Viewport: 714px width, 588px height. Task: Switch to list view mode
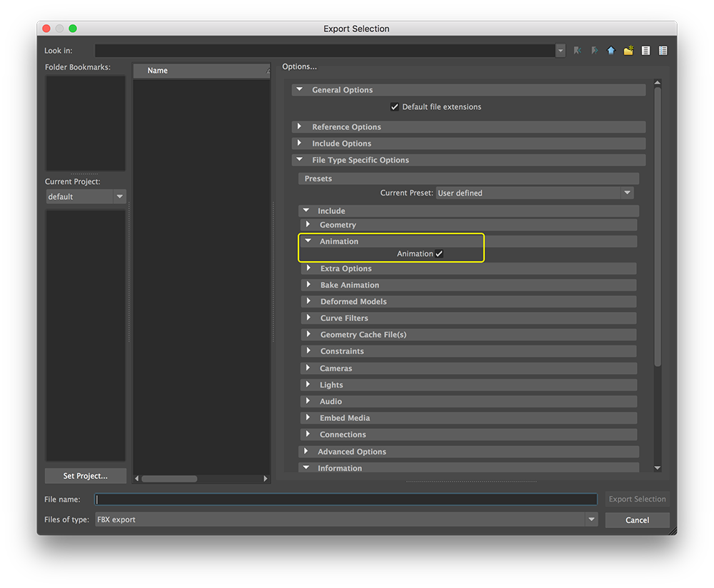point(645,51)
